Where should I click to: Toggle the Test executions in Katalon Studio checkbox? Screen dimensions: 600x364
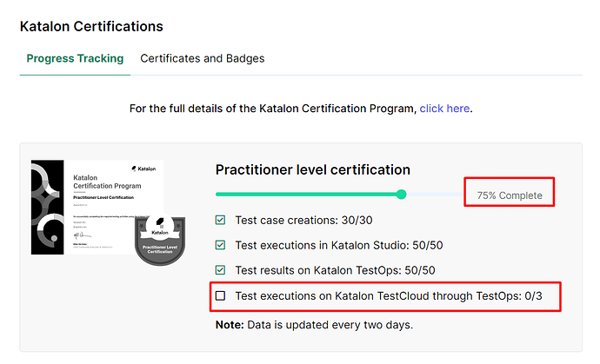click(x=221, y=246)
